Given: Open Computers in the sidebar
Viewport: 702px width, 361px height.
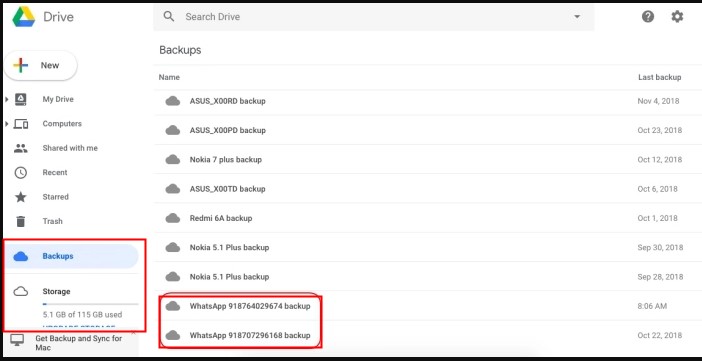Looking at the screenshot, I should [x=62, y=124].
